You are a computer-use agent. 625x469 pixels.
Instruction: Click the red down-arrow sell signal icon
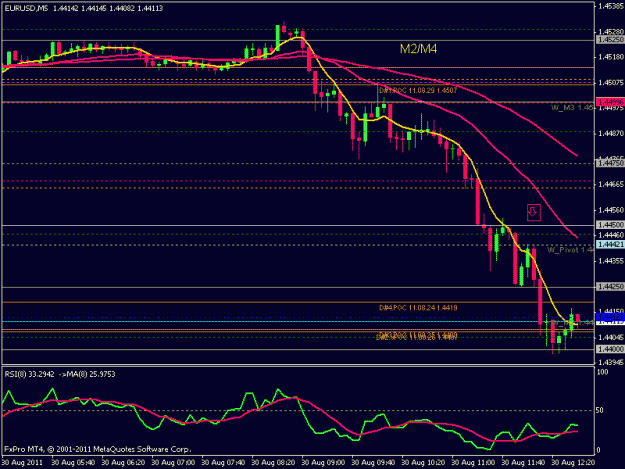[534, 212]
